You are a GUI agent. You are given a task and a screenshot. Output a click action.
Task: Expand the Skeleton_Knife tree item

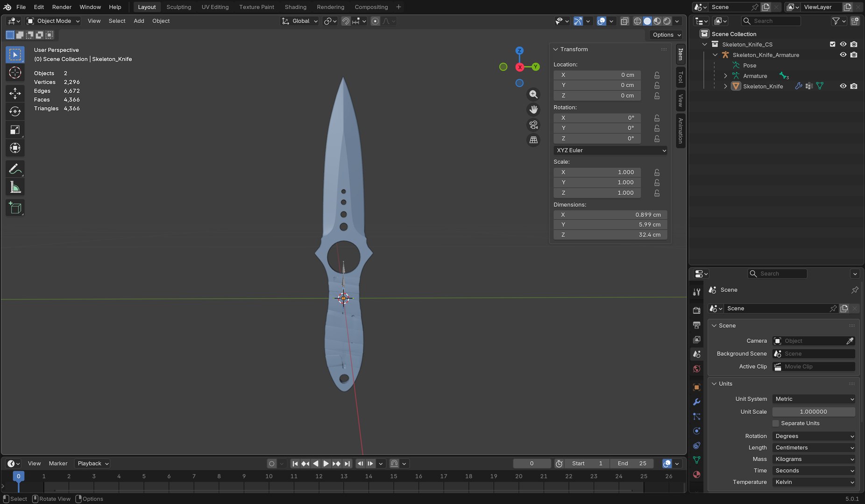point(725,86)
